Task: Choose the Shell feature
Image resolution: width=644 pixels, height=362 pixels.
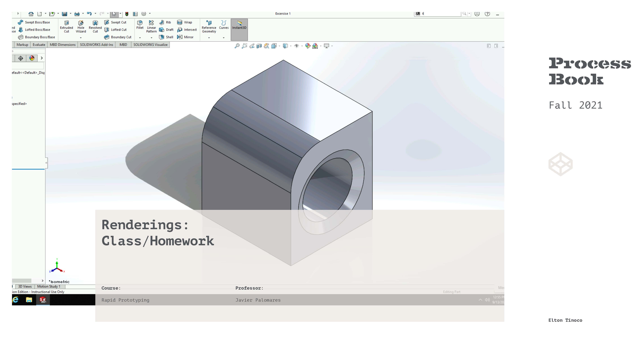Action: tap(166, 37)
